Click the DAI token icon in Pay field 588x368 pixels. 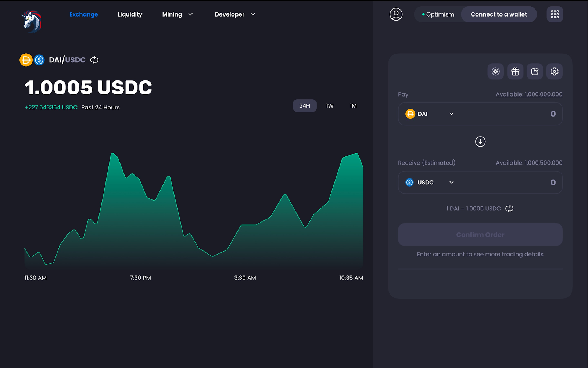(x=410, y=114)
